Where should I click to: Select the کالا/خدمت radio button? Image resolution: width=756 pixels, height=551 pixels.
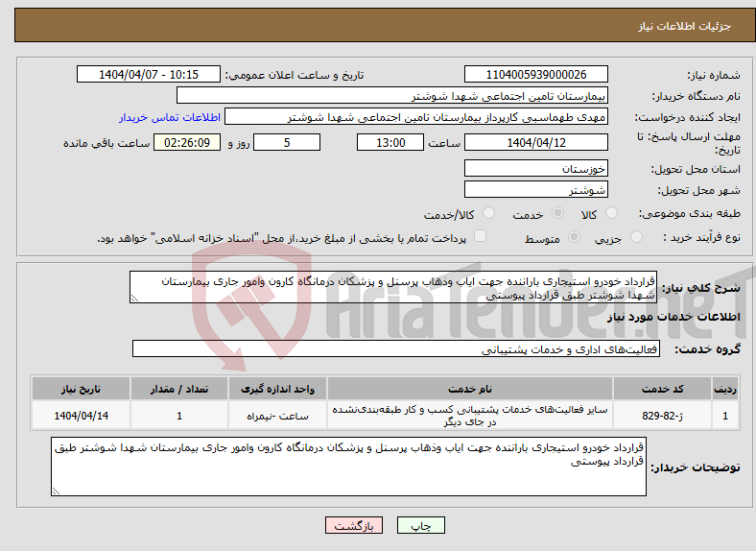coord(488,213)
